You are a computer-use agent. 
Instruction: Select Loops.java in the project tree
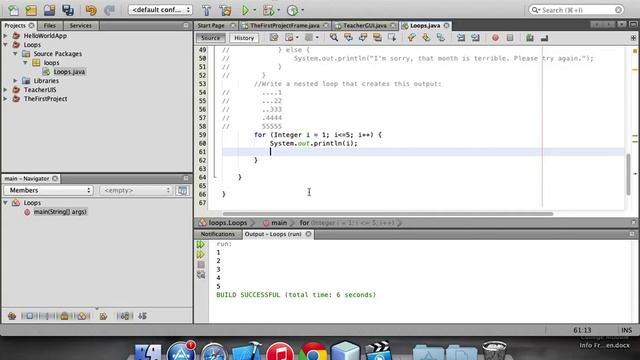(x=69, y=72)
